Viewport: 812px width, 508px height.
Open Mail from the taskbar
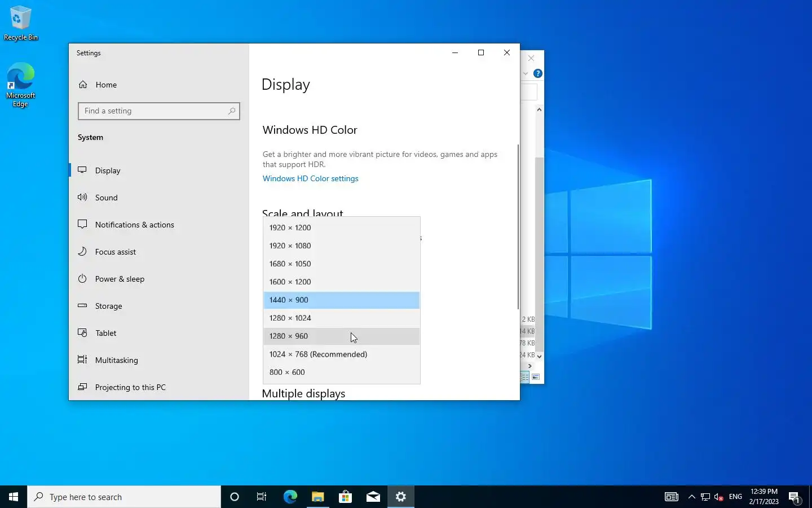[373, 497]
